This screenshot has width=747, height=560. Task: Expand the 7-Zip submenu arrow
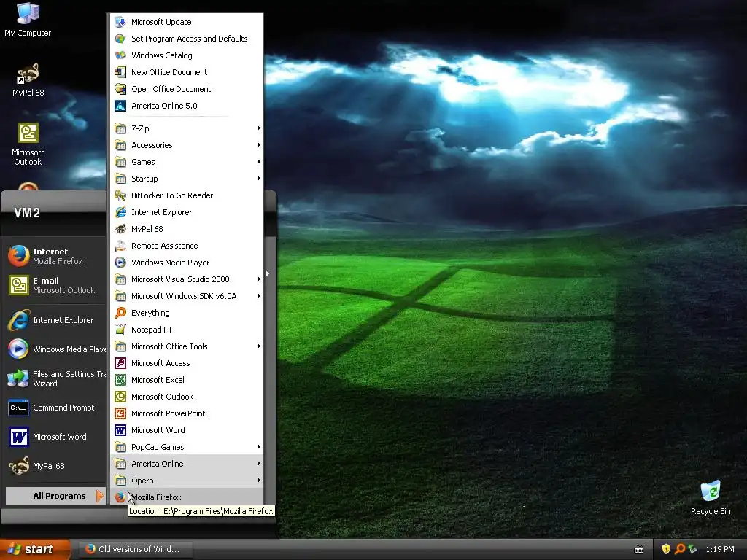tap(259, 128)
